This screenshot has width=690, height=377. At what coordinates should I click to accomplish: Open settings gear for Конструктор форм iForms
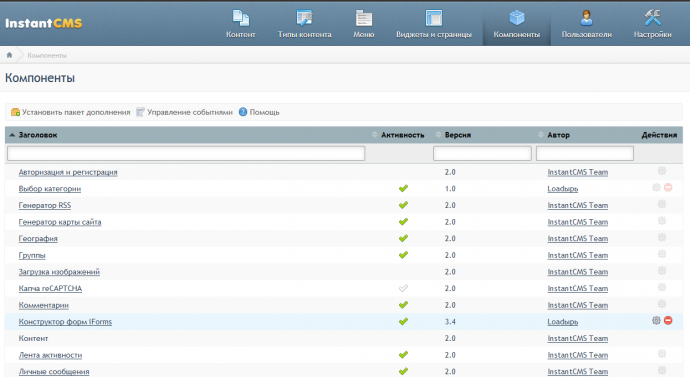tap(656, 321)
